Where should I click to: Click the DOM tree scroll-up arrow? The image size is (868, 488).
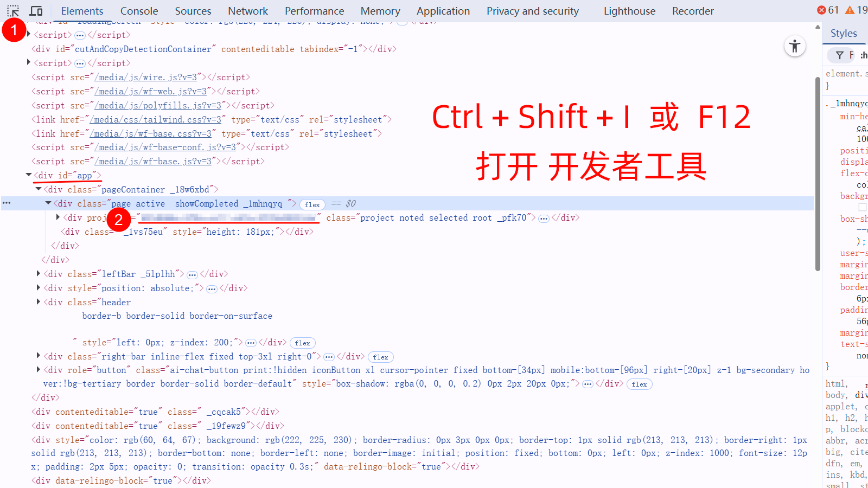[x=818, y=27]
